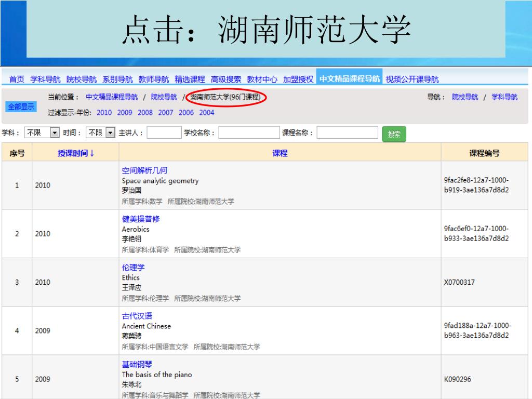This screenshot has width=532, height=399.
Task: Click text Space analytic geometry
Action: pos(160,181)
